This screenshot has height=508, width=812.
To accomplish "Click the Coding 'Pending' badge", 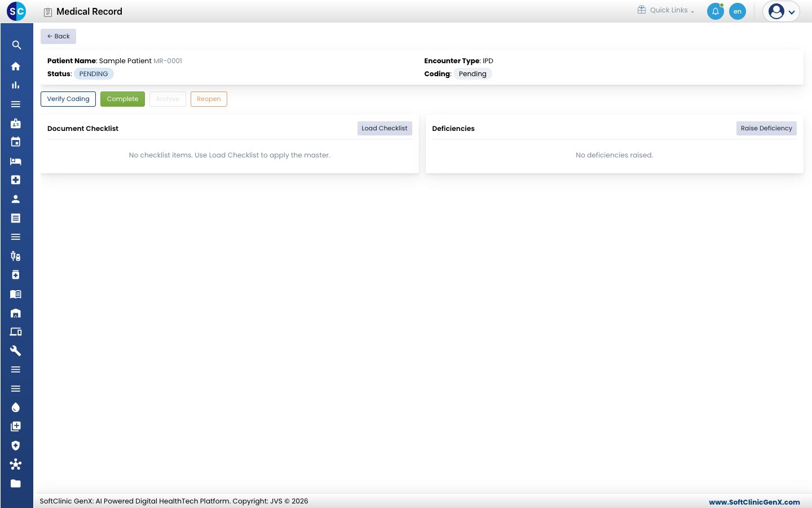I will point(473,74).
